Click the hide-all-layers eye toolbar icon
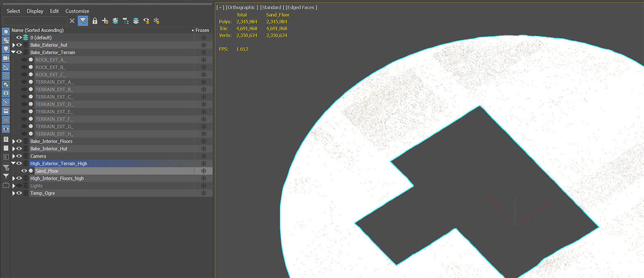Image resolution: width=644 pixels, height=278 pixels. click(146, 21)
